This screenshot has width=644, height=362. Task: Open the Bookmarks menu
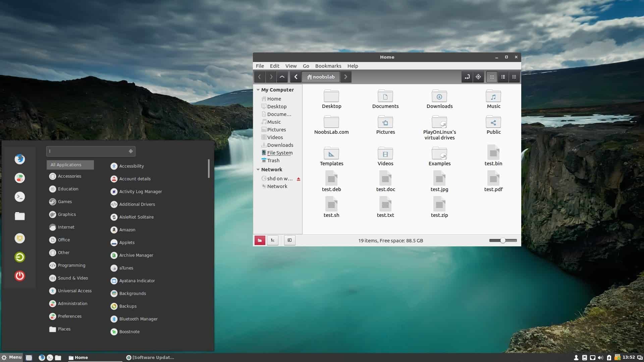(328, 66)
